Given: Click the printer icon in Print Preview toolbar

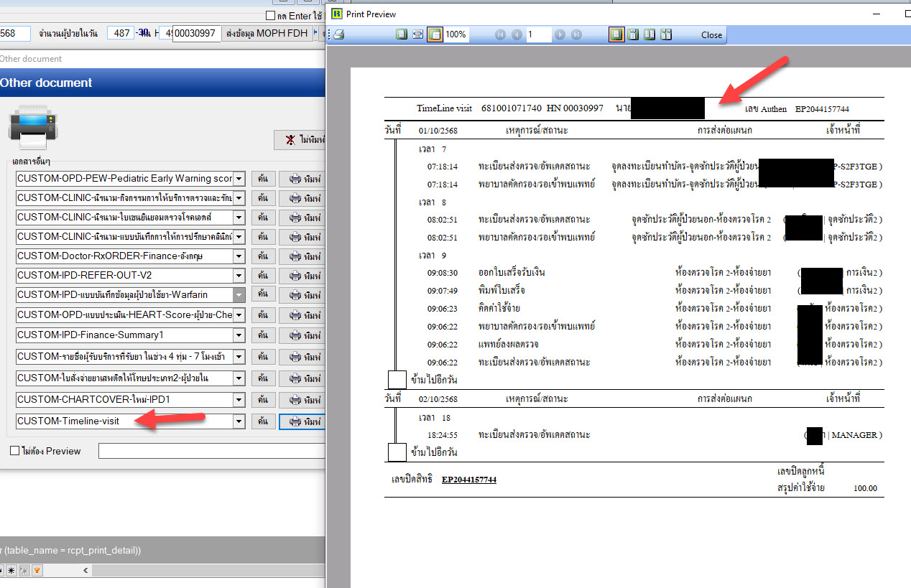Looking at the screenshot, I should click(339, 34).
